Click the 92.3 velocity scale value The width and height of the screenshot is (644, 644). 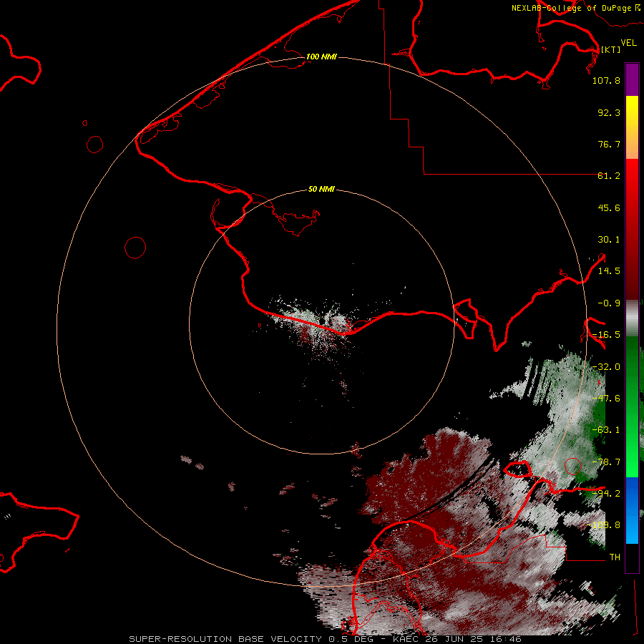point(609,112)
